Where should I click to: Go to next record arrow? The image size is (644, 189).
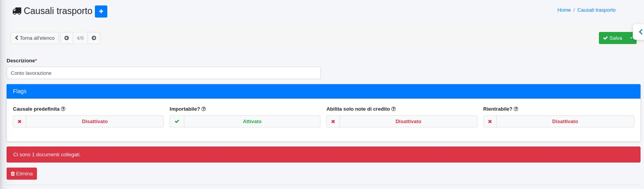click(94, 38)
